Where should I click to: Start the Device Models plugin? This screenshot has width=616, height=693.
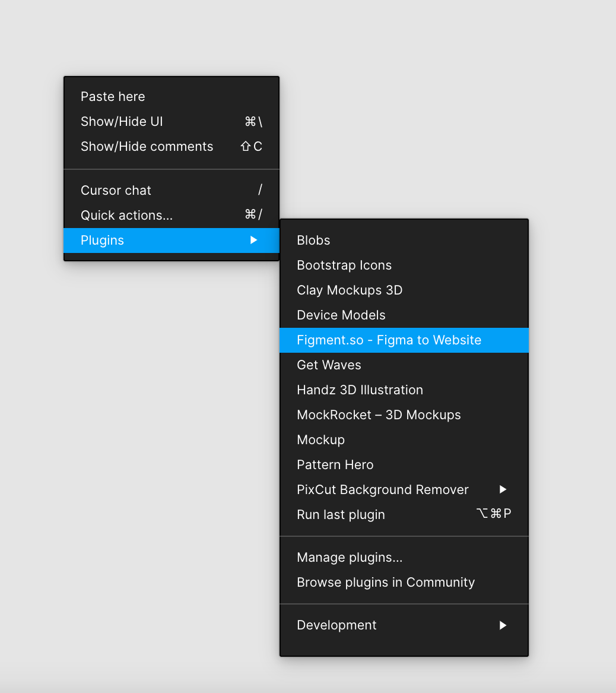tap(404, 315)
